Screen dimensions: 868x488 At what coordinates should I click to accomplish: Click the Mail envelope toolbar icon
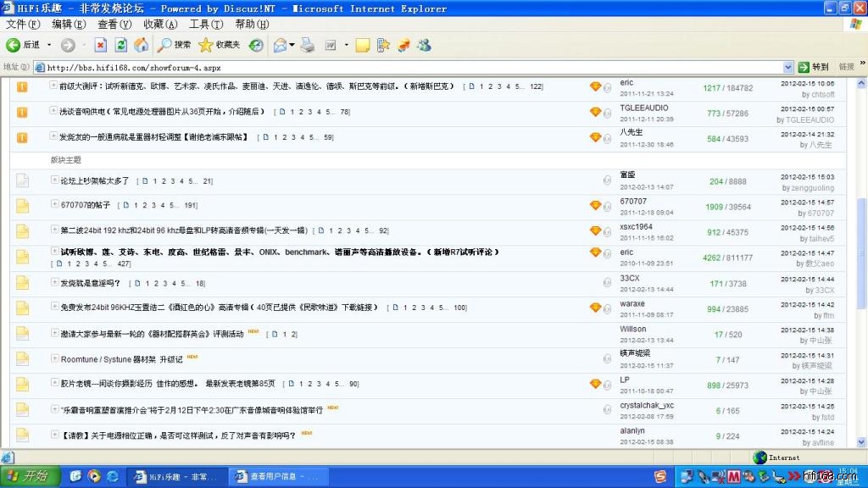coord(281,45)
